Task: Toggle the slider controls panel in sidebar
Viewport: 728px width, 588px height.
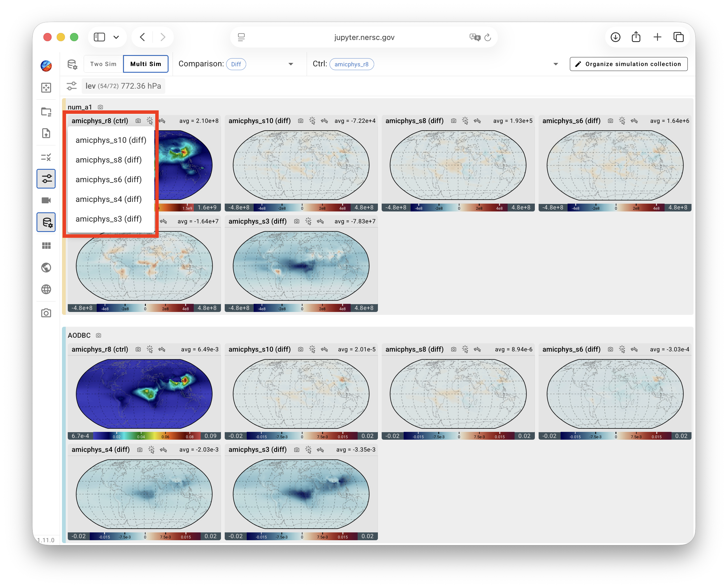Action: coord(46,178)
